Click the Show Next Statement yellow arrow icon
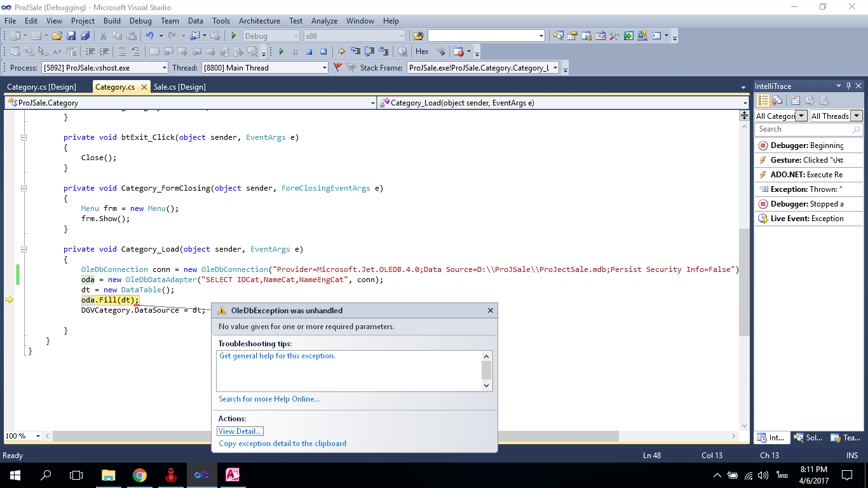 (x=341, y=51)
